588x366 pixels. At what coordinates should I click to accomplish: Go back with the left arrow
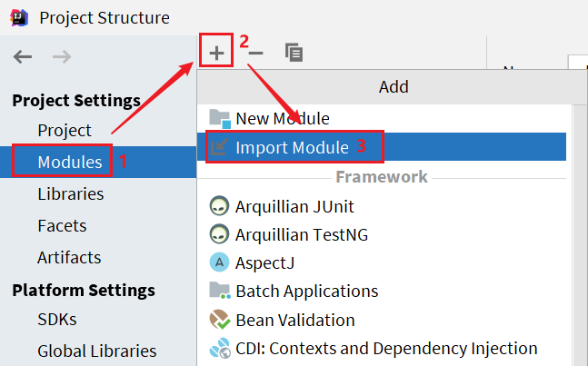click(22, 57)
